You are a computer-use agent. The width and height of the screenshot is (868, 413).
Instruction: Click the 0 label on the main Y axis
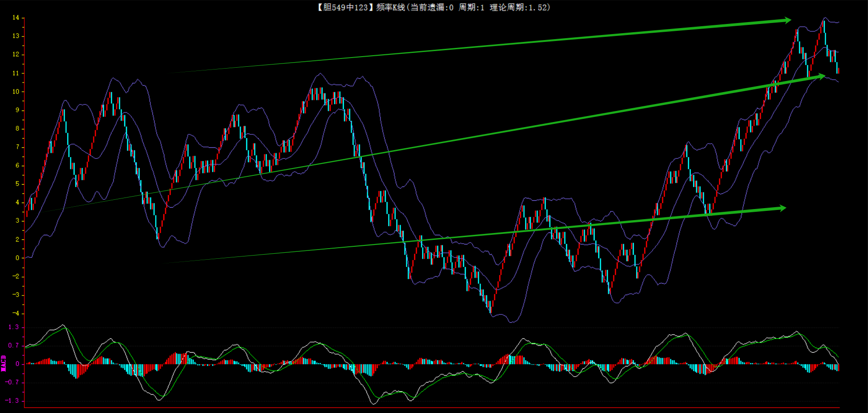click(x=17, y=258)
